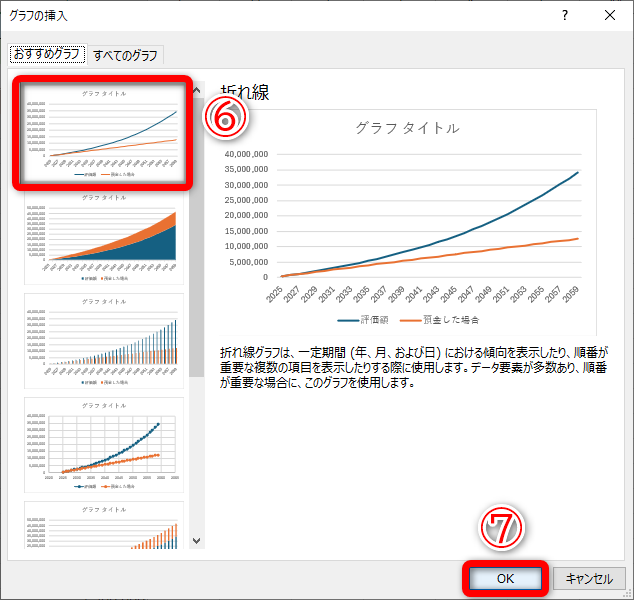The height and width of the screenshot is (600, 634).
Task: Click the 2025 x-axis label in preview
Action: (x=274, y=295)
